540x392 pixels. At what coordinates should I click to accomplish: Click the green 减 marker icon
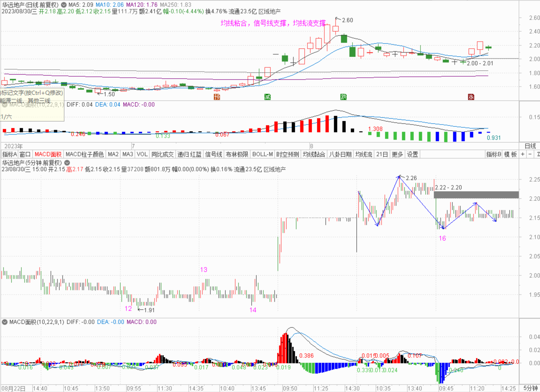(x=267, y=97)
